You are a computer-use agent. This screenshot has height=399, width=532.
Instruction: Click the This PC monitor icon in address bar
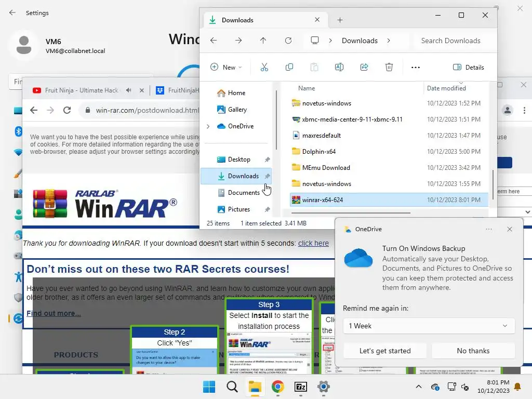coord(314,41)
